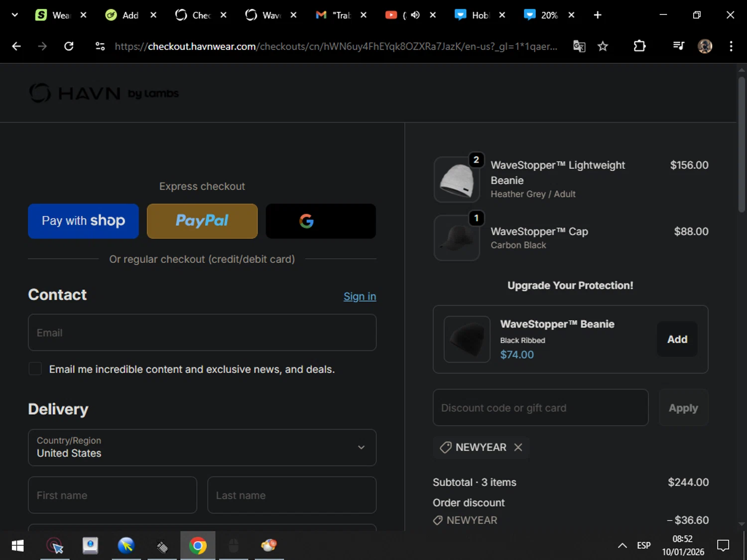Screen dimensions: 747x560
Task: Open the tab search dropdown arrow
Action: [15, 15]
